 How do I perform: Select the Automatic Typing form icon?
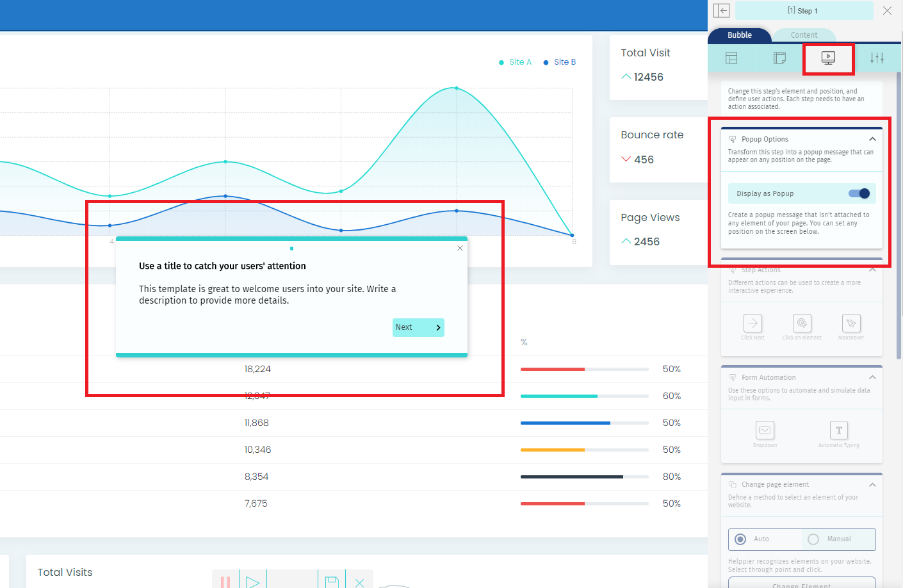(839, 430)
